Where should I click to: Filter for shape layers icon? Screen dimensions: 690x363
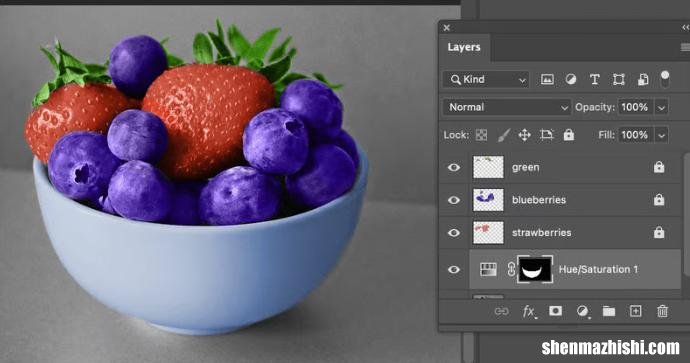click(619, 80)
